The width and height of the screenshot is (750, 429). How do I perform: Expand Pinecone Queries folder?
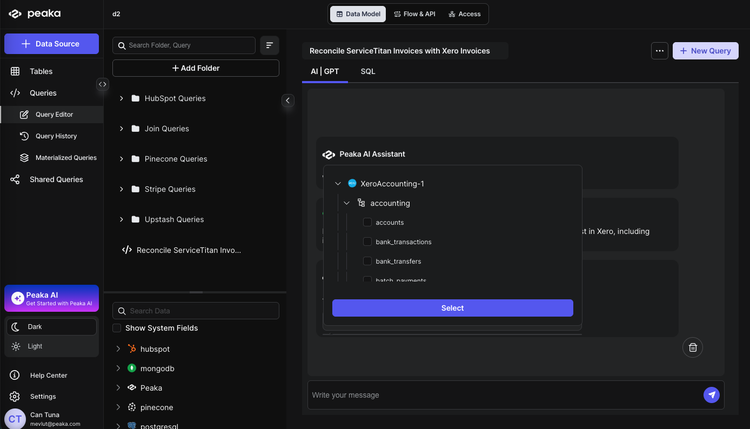121,159
